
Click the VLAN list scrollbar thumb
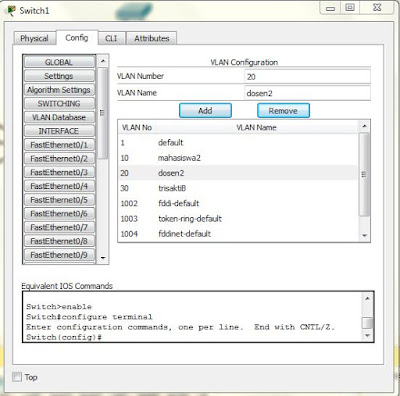click(364, 174)
